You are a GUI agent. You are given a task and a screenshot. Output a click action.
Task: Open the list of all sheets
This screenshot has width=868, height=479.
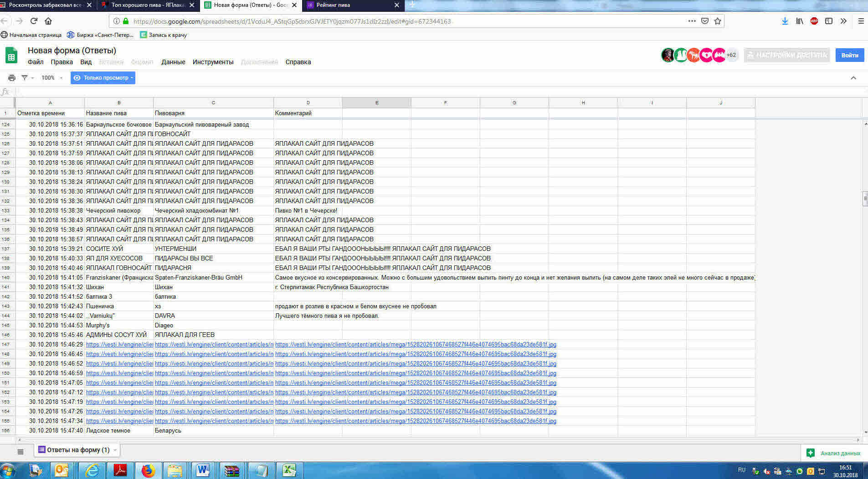click(x=21, y=451)
